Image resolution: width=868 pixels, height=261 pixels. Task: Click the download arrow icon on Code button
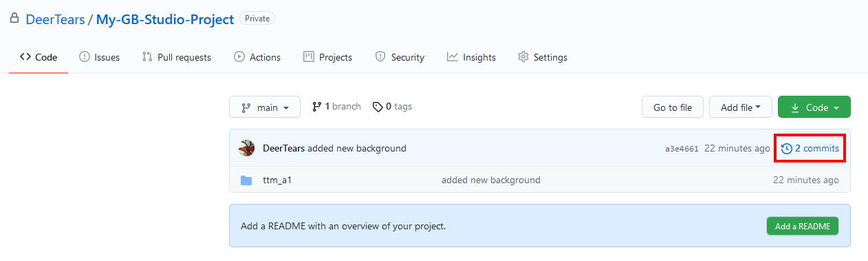(x=795, y=107)
